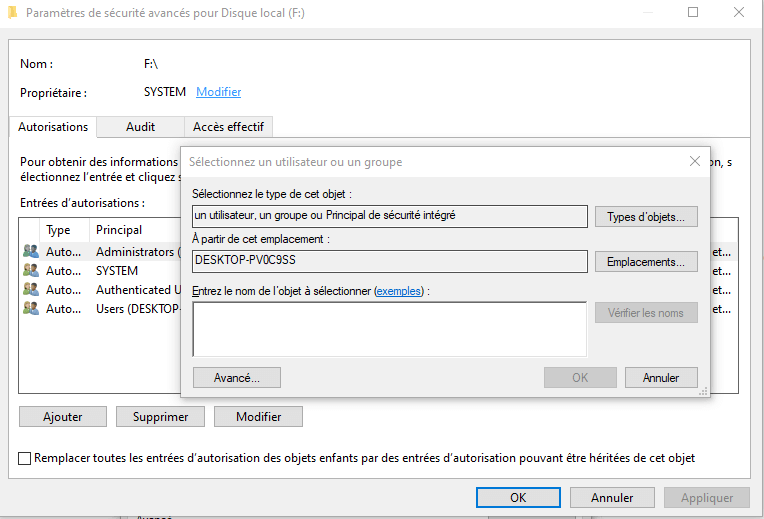Open the exemples help link
The height and width of the screenshot is (519, 764).
(x=399, y=291)
